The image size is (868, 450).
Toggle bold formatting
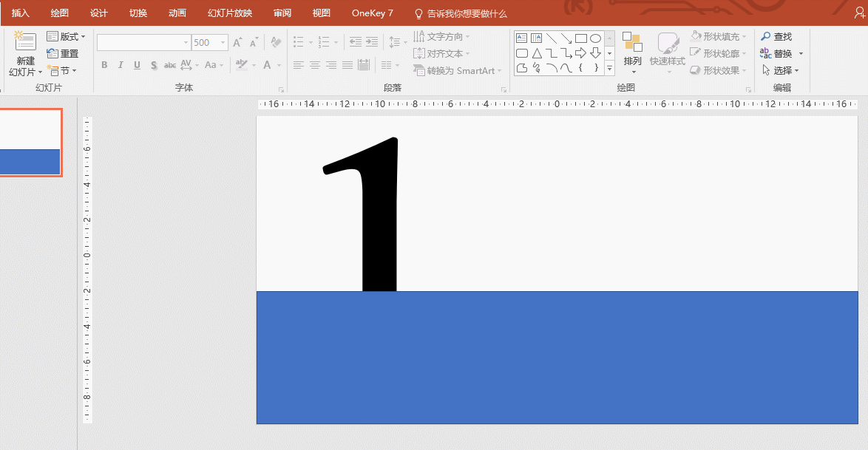(104, 65)
